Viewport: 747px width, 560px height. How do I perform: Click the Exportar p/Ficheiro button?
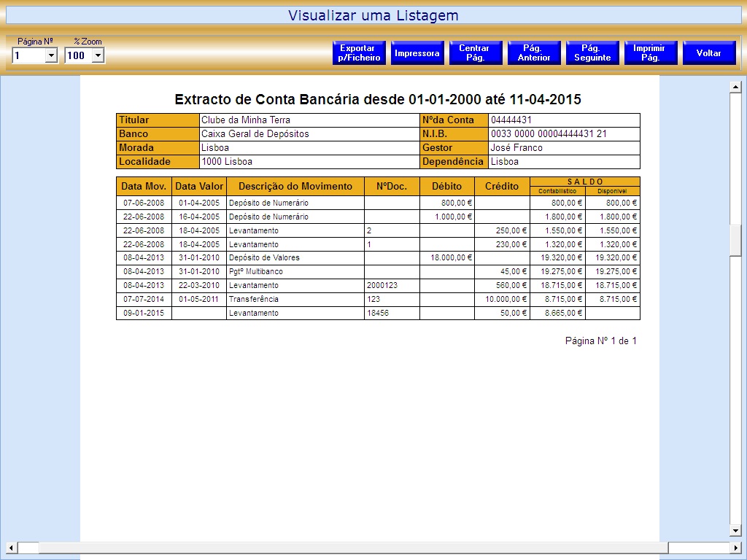tap(359, 53)
